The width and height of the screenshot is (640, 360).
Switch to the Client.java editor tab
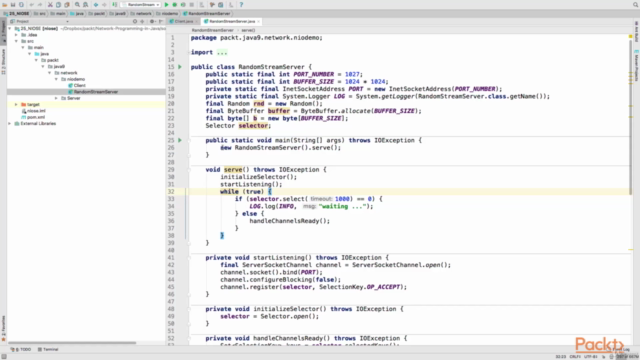tap(183, 21)
